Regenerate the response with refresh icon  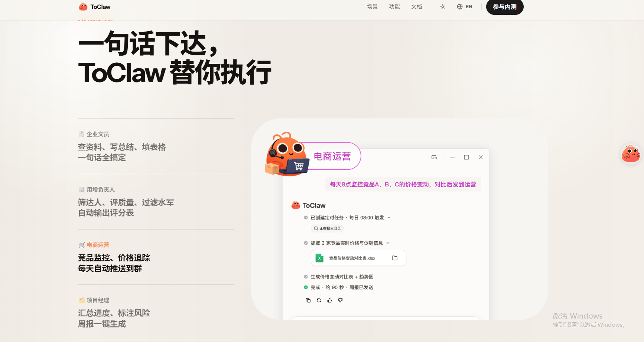[319, 300]
